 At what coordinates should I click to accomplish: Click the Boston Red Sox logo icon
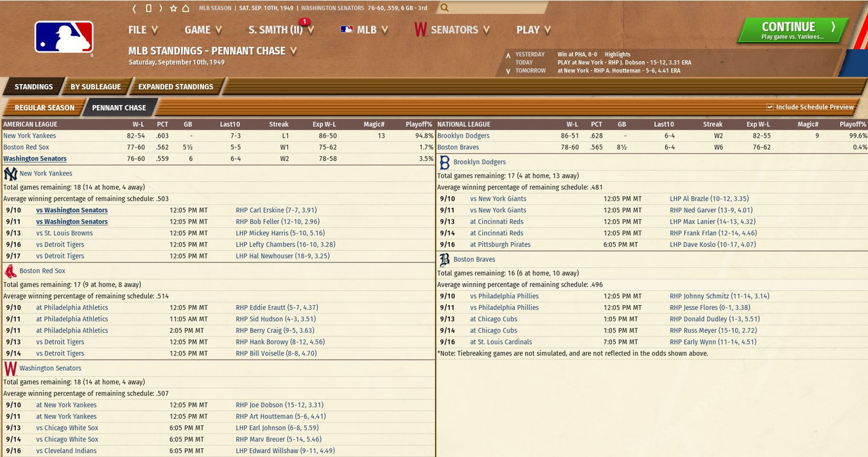click(x=10, y=271)
